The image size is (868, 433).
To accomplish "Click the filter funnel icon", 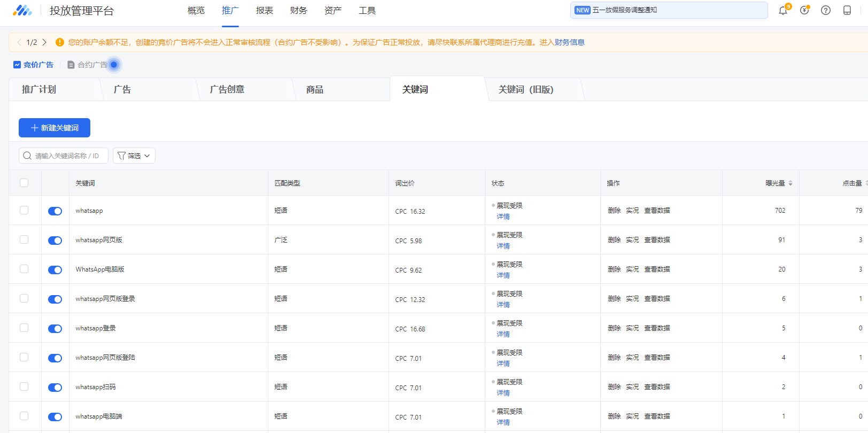I will pyautogui.click(x=121, y=156).
